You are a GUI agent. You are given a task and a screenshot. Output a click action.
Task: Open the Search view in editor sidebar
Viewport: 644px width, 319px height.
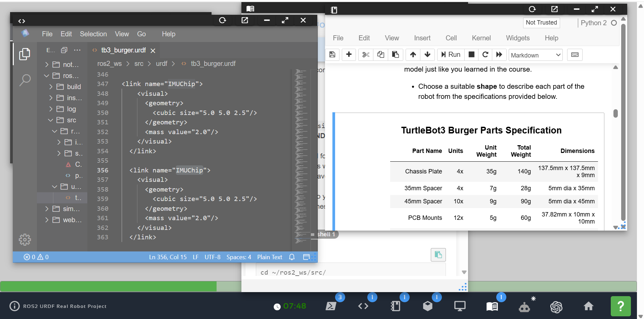click(x=25, y=80)
